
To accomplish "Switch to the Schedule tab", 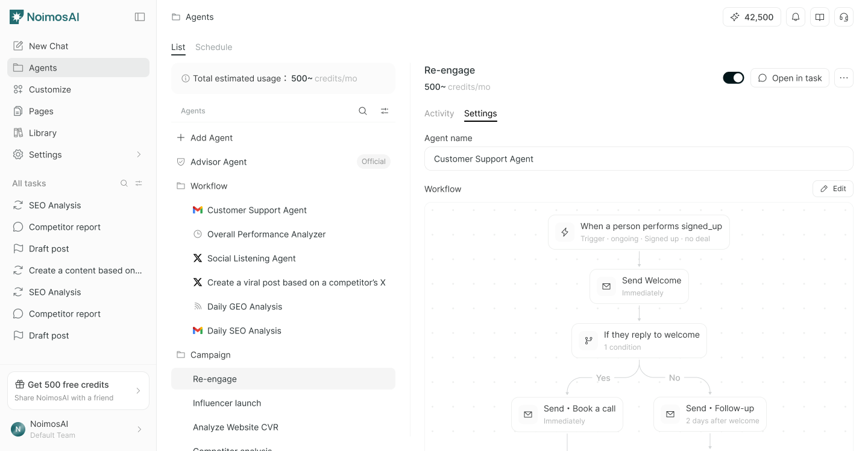I will tap(213, 47).
